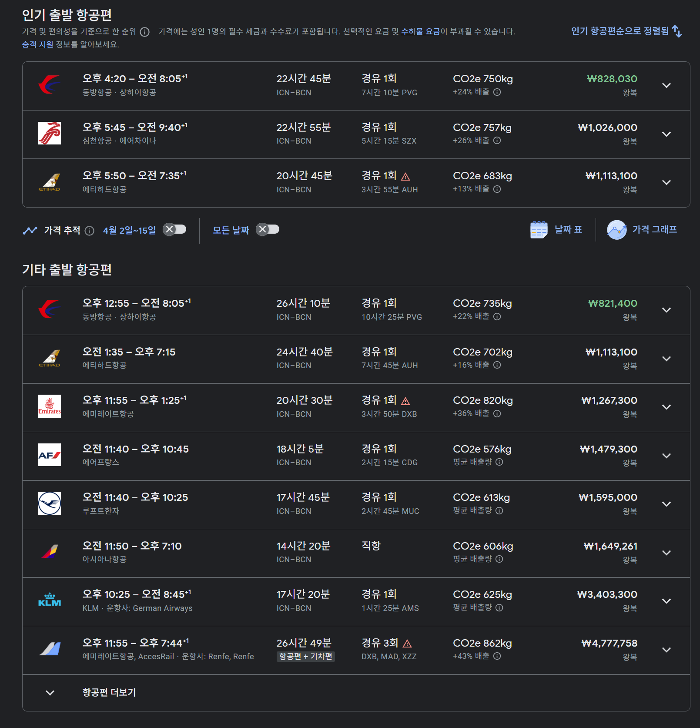
Task: Open the 날짜 표 calendar icon
Action: click(x=539, y=230)
